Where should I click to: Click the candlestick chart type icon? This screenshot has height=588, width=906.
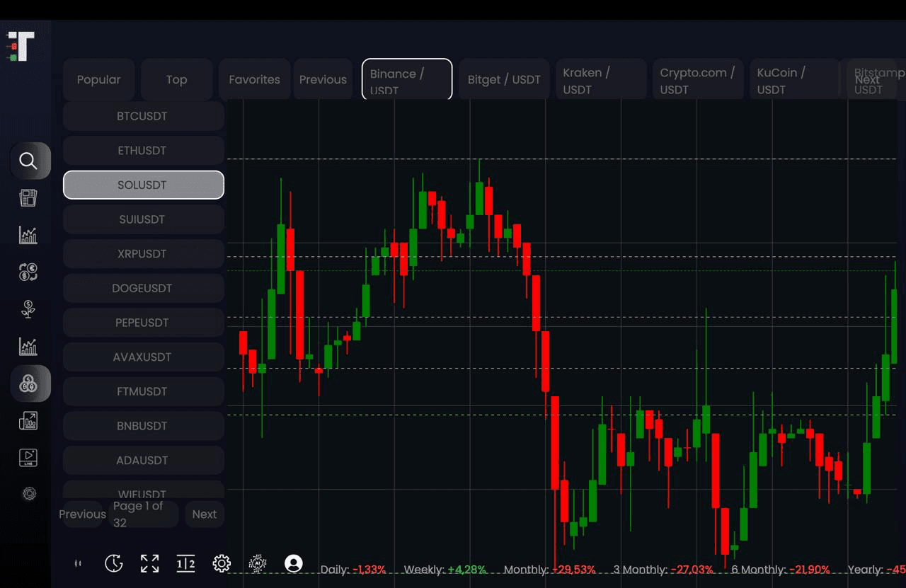click(78, 563)
